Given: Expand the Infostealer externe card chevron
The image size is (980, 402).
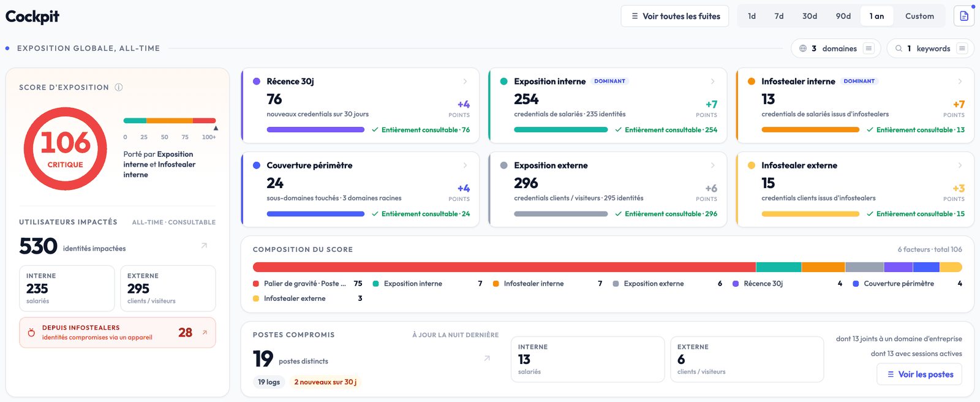Looking at the screenshot, I should (x=960, y=165).
